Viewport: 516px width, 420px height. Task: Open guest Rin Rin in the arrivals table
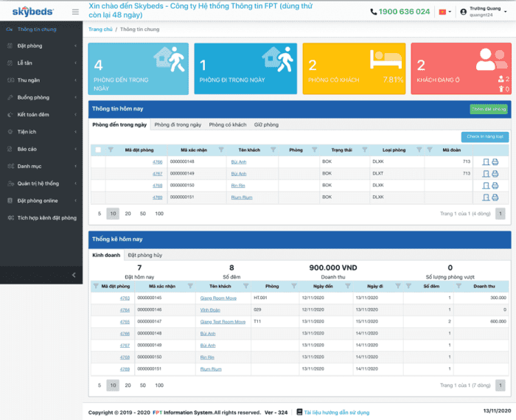tap(238, 186)
